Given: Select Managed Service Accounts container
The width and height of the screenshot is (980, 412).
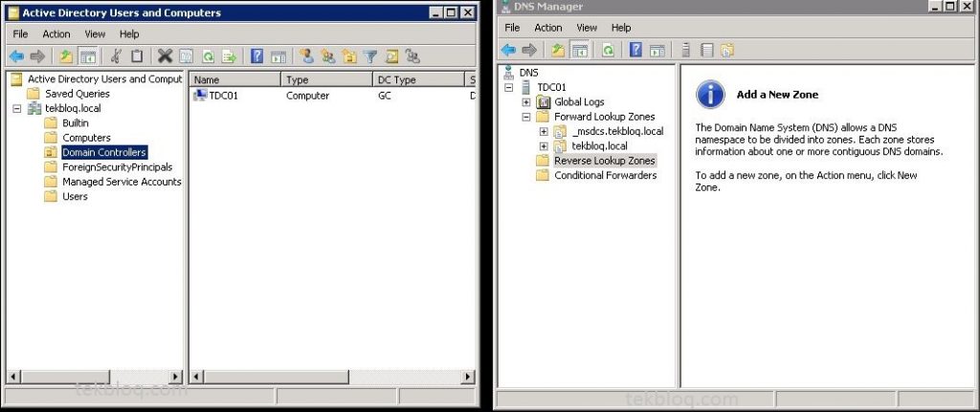Looking at the screenshot, I should click(x=122, y=182).
